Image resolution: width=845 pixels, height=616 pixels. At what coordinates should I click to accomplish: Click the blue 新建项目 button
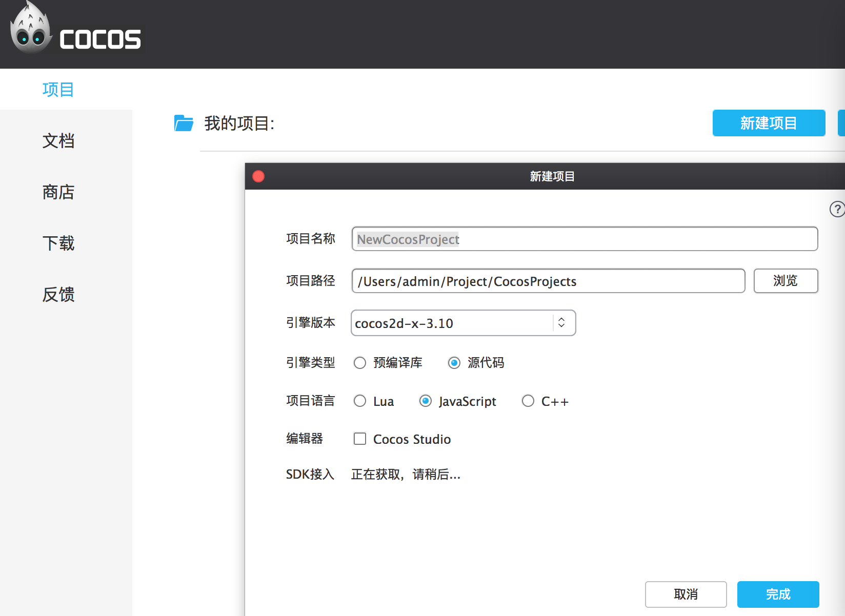click(769, 123)
